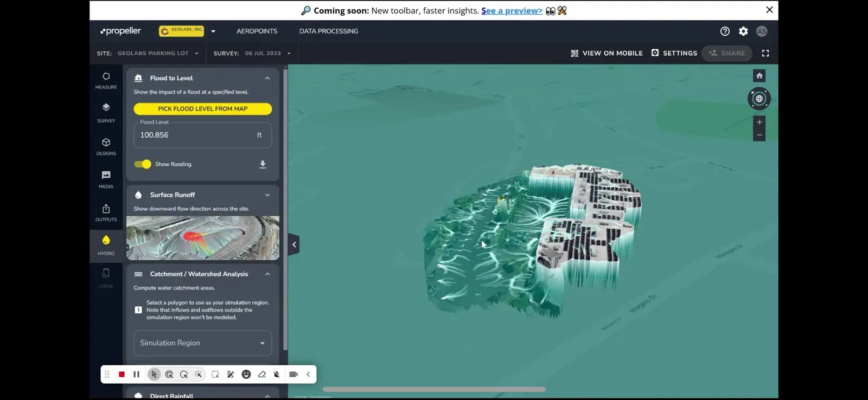
Task: Collapse the left side panel
Action: 294,244
